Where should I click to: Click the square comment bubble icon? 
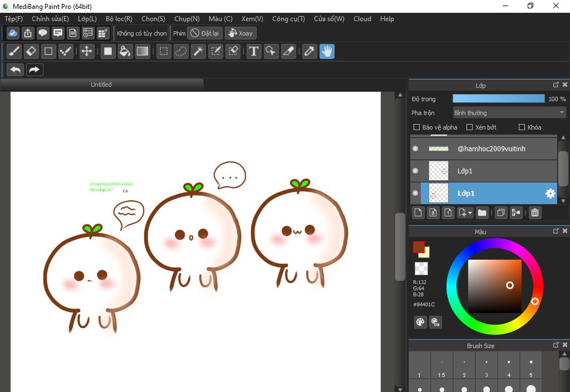(58, 33)
